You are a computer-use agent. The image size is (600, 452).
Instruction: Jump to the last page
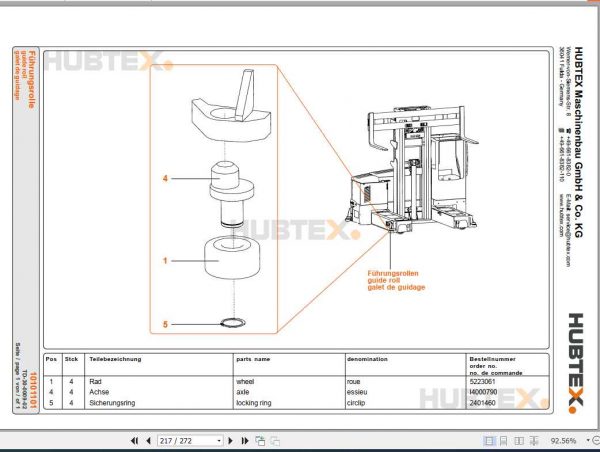point(245,441)
